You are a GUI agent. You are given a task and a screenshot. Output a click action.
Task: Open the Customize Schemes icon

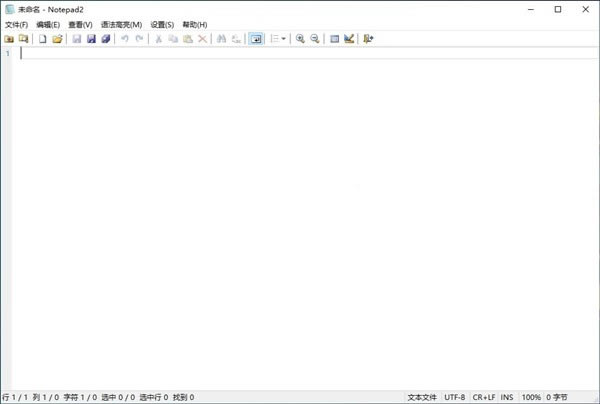(x=349, y=39)
